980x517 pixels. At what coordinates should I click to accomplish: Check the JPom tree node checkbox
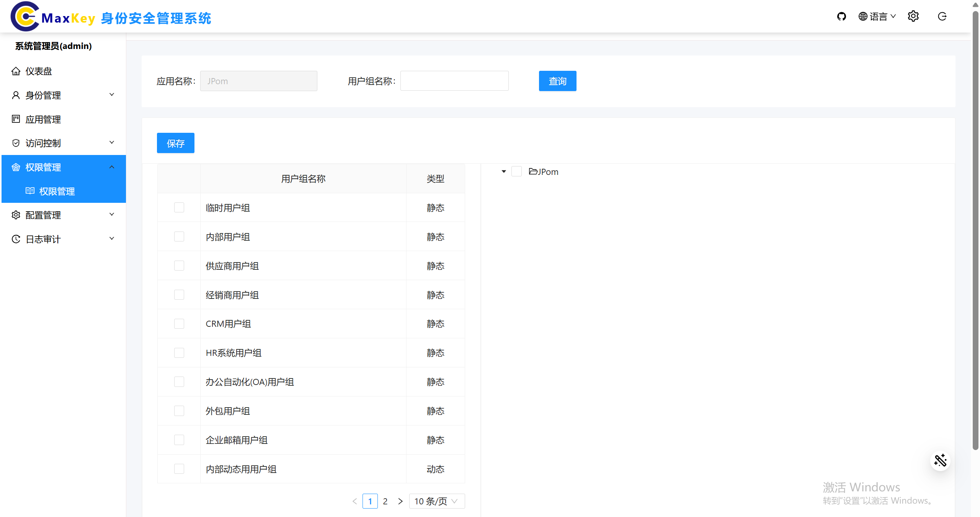[x=517, y=171]
